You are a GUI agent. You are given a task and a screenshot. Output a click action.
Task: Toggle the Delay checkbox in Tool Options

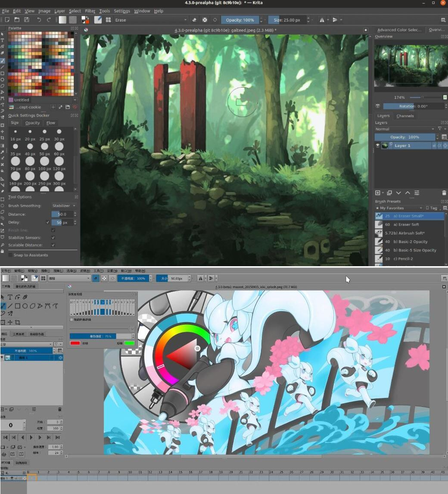(48, 222)
